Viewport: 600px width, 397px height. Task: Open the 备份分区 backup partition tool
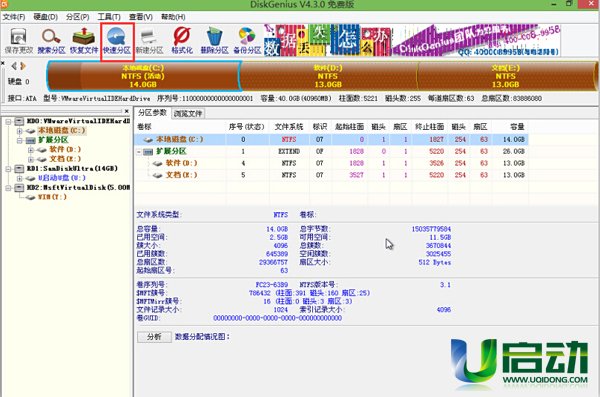point(247,41)
